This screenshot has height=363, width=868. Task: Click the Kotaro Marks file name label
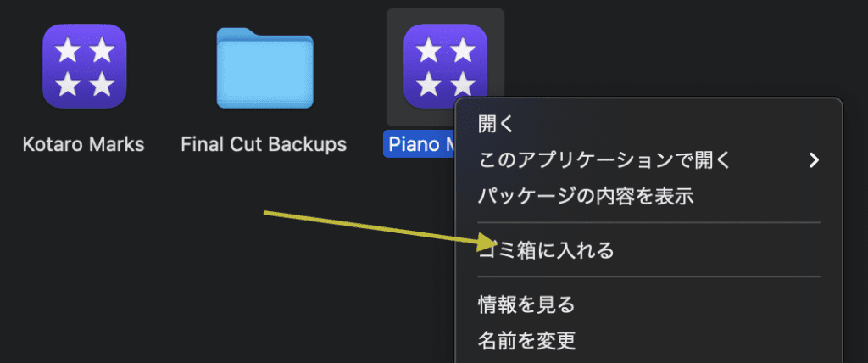click(x=84, y=145)
